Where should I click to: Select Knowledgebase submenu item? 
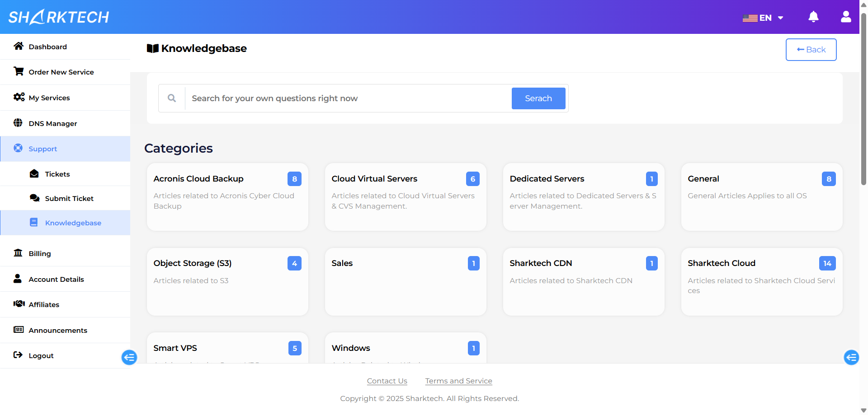[x=65, y=223]
